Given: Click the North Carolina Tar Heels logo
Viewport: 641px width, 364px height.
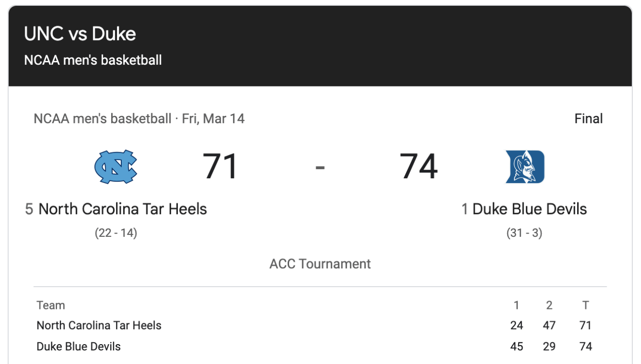Looking at the screenshot, I should 116,167.
